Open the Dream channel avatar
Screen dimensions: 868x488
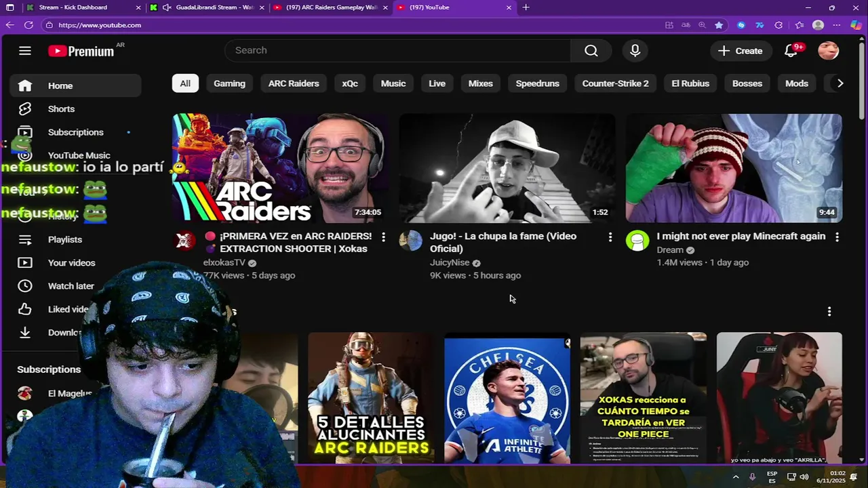(x=637, y=241)
